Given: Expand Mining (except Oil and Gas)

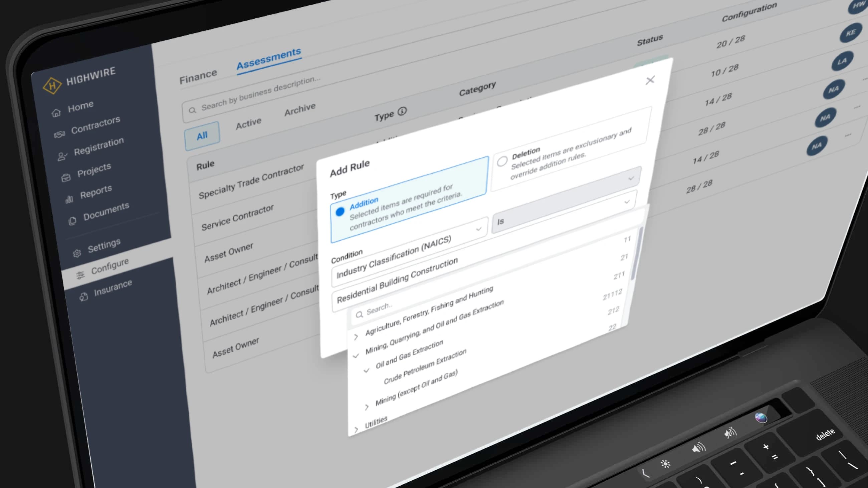Looking at the screenshot, I should (x=367, y=407).
